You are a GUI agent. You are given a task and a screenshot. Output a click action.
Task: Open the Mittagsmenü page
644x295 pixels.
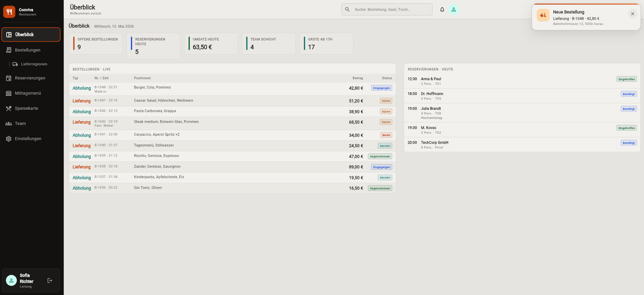tap(31, 93)
